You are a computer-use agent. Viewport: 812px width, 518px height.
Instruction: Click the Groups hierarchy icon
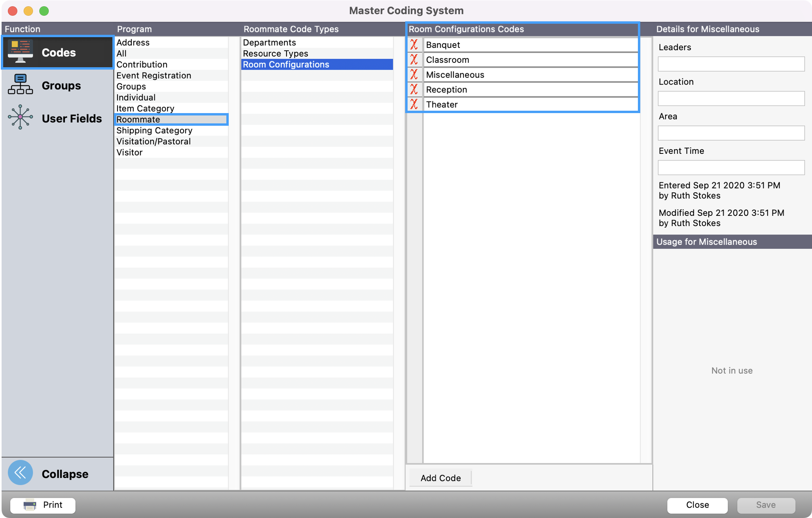click(21, 85)
